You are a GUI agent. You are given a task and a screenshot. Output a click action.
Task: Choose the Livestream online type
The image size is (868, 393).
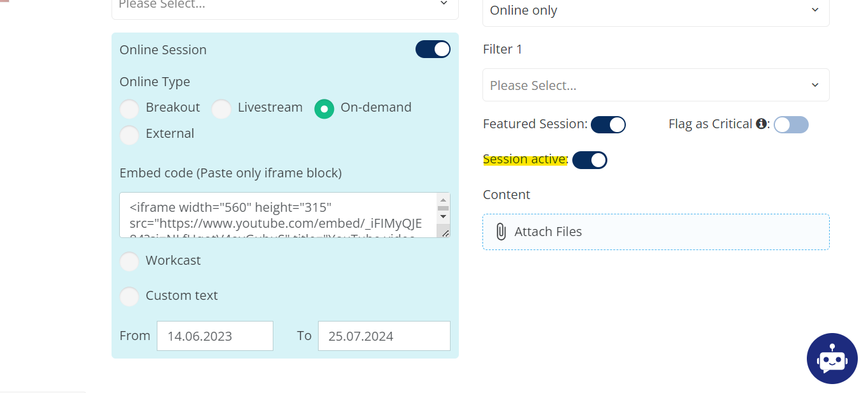(221, 109)
